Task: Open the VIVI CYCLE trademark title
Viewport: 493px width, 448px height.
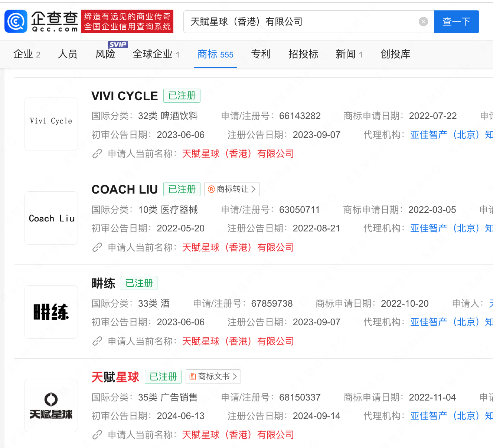Action: click(x=125, y=96)
